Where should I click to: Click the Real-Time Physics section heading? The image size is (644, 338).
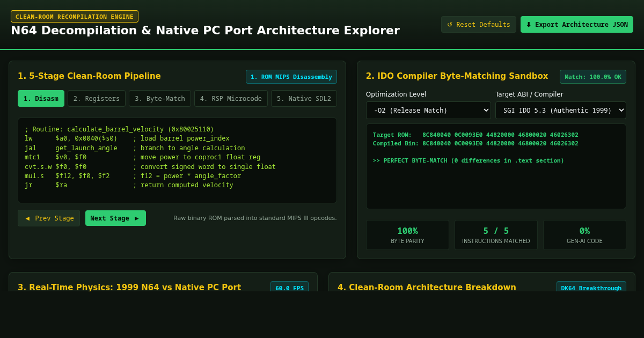tap(129, 288)
